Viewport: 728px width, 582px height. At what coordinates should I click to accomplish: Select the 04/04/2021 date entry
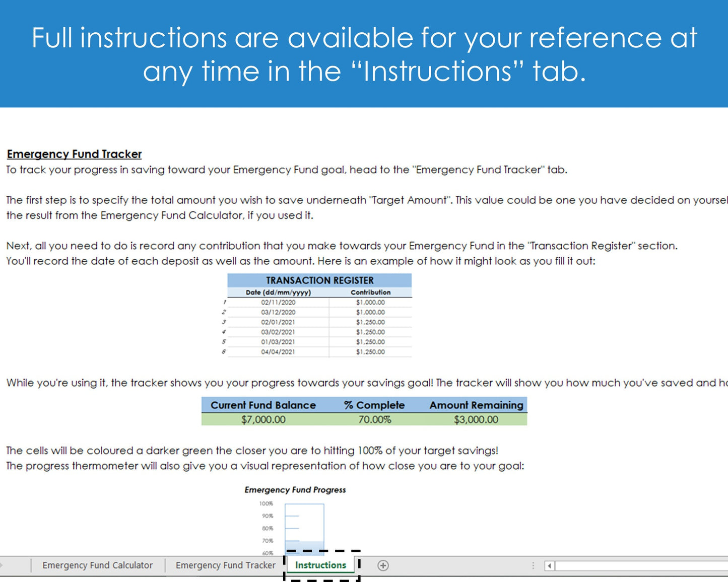tap(278, 352)
